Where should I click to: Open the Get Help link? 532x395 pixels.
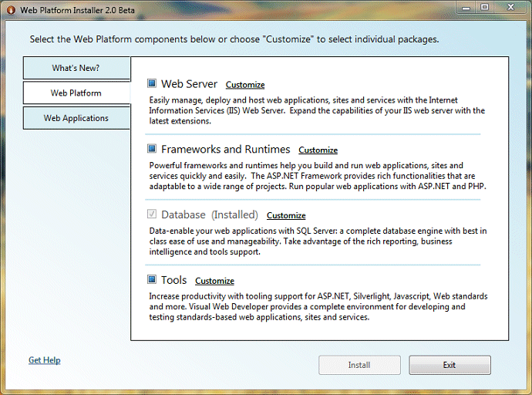coord(45,360)
